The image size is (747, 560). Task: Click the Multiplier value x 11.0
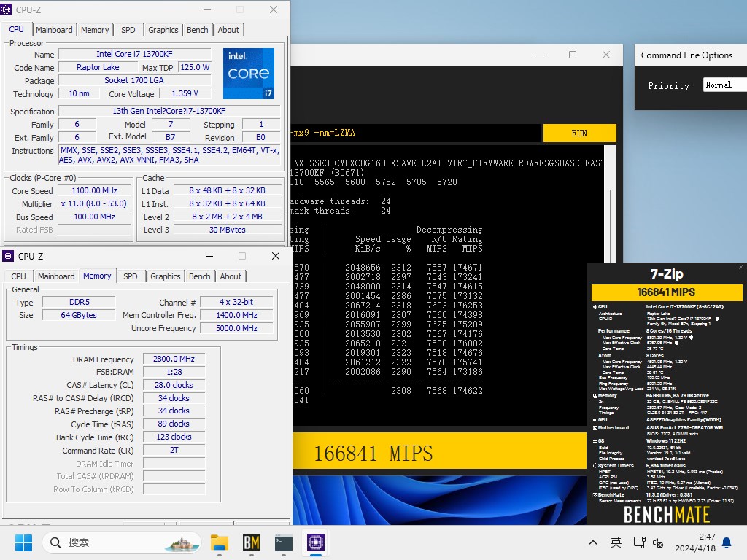click(x=94, y=203)
